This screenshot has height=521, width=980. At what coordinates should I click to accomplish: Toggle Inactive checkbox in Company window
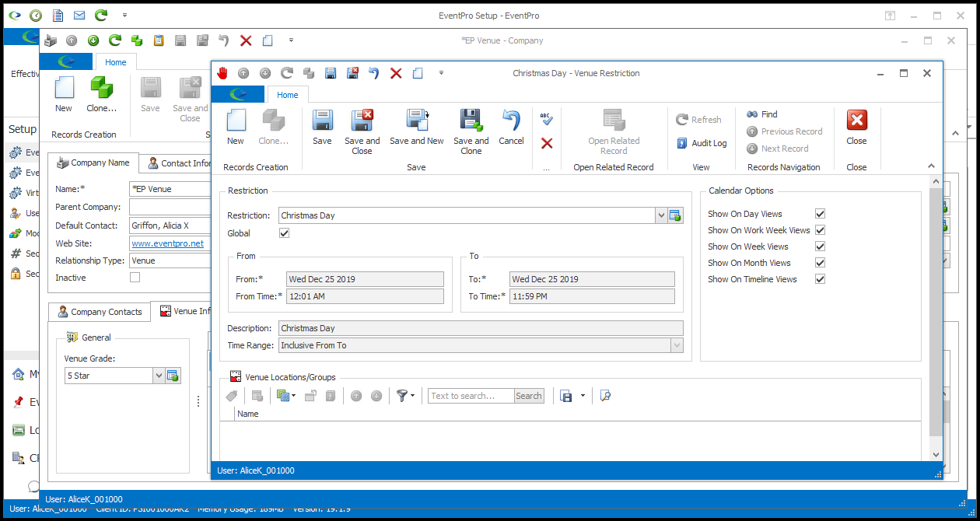(x=135, y=278)
